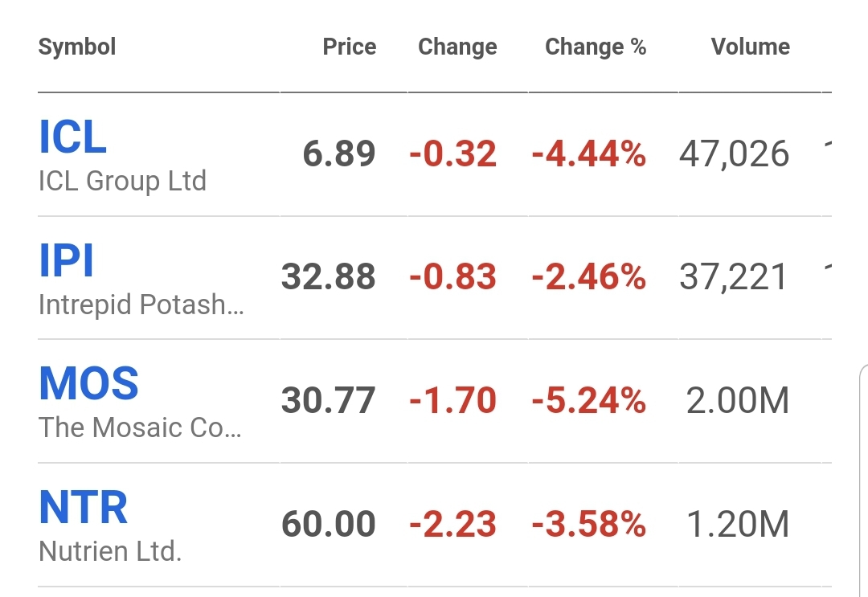Click Intrepid Potash company name
The width and height of the screenshot is (868, 597).
tap(141, 305)
